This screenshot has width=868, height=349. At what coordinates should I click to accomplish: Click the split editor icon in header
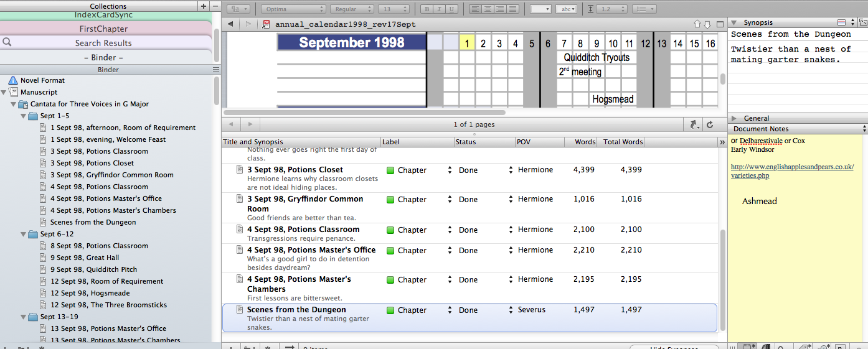click(x=720, y=24)
